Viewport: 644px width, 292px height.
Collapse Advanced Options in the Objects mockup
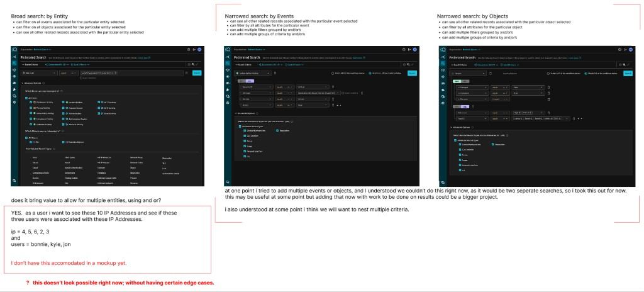click(460, 128)
